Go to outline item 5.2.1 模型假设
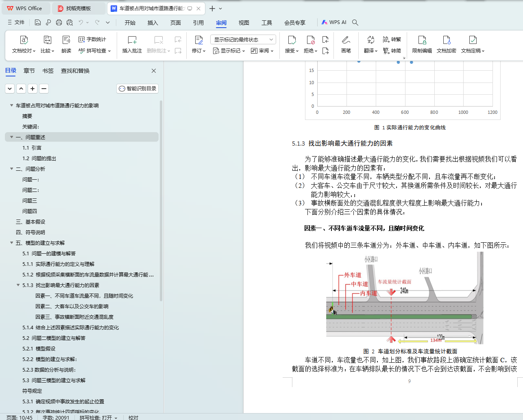 (x=39, y=348)
